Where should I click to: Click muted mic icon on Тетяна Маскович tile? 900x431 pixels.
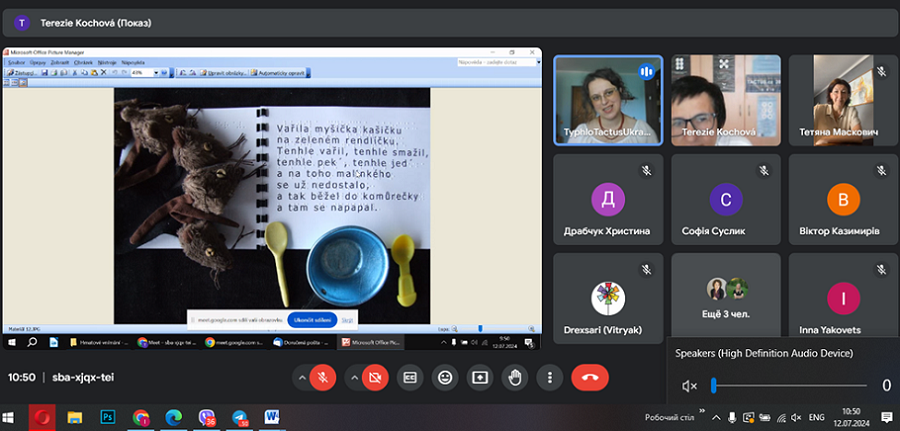[x=881, y=71]
